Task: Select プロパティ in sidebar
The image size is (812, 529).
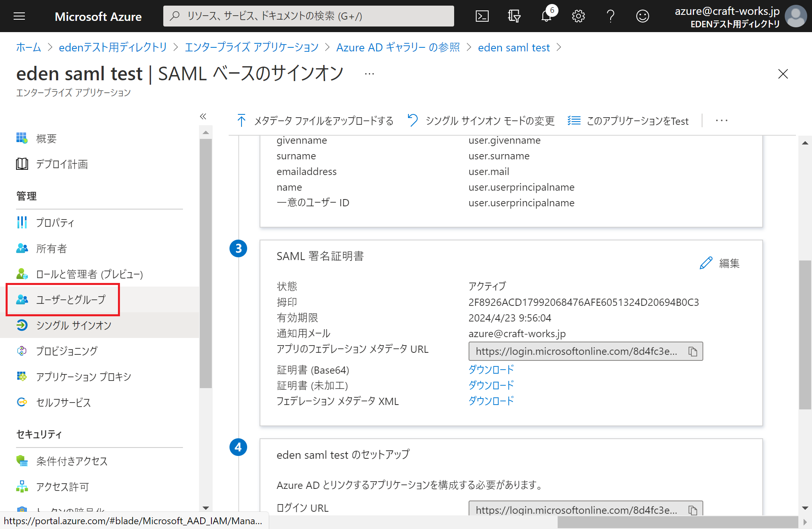Action: click(99, 222)
